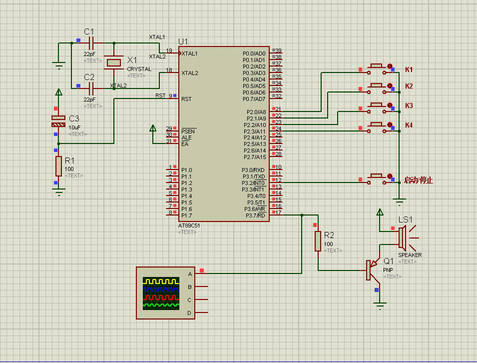This screenshot has width=477, height=363.
Task: Click oscilloscope channel B terminal
Action: 201,286
